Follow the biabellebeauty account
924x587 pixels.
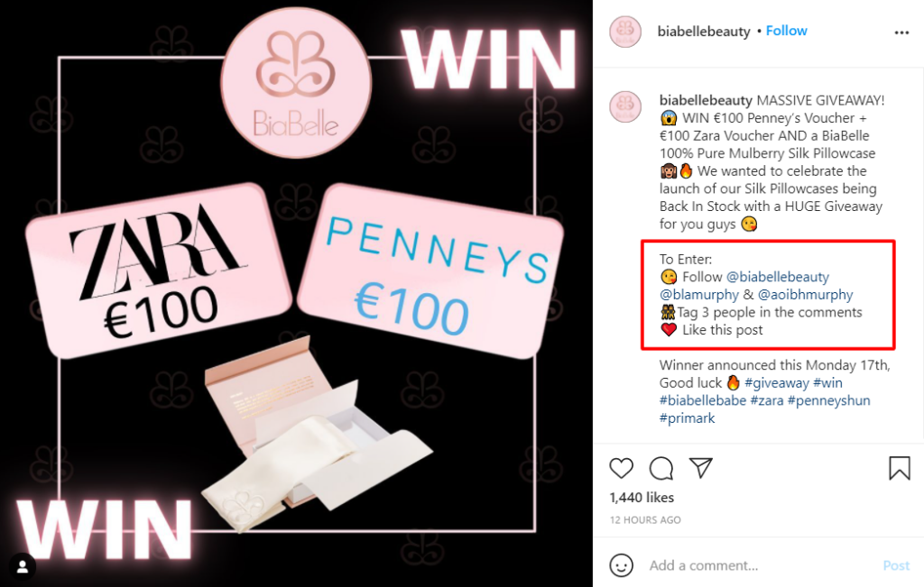786,31
